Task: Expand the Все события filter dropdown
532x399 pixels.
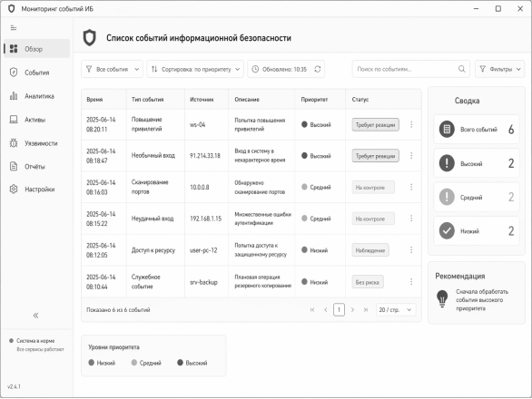Action: (112, 69)
